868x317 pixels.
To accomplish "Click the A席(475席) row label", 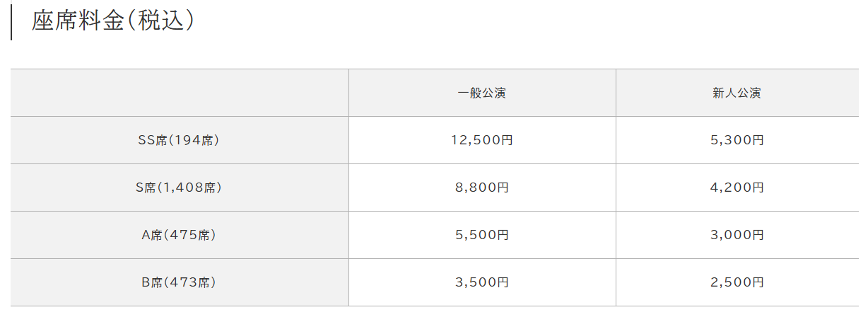I will click(x=180, y=235).
